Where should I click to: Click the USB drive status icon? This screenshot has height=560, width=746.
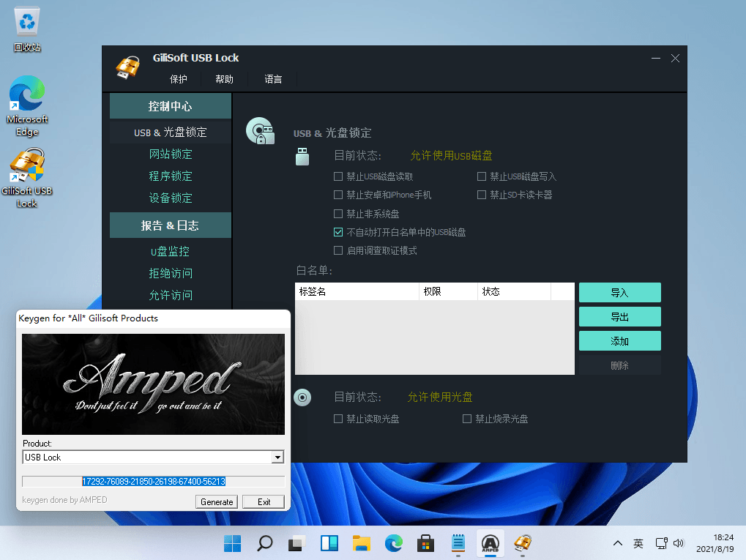[302, 156]
